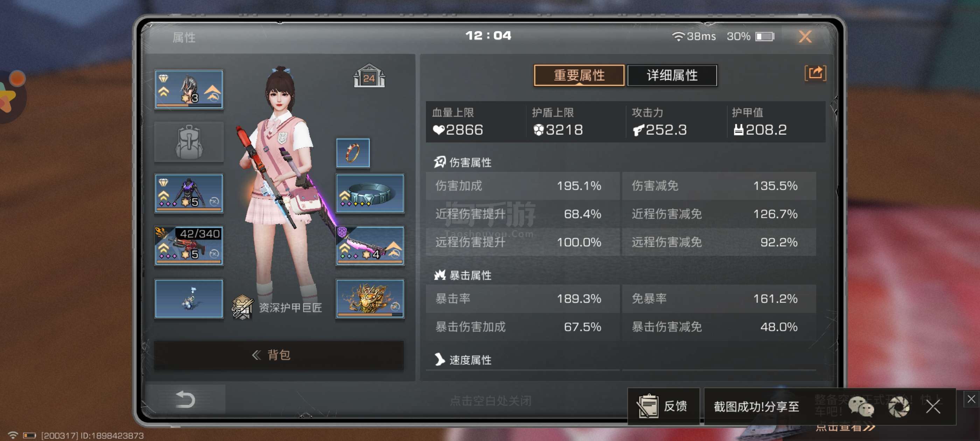Click the share export icon
This screenshot has width=980, height=441.
click(815, 73)
